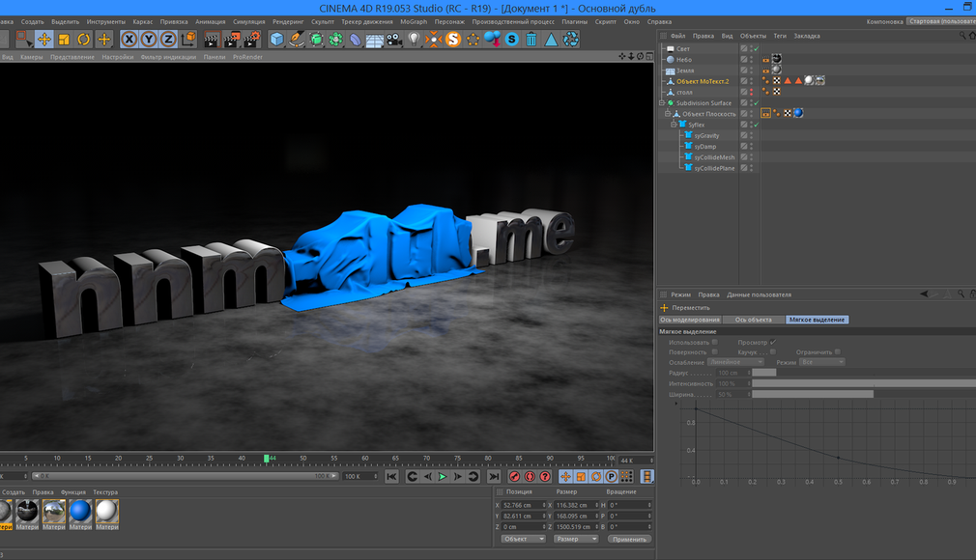Screen dimensions: 976x560
Task: Select the Rotate tool
Action: (x=83, y=40)
